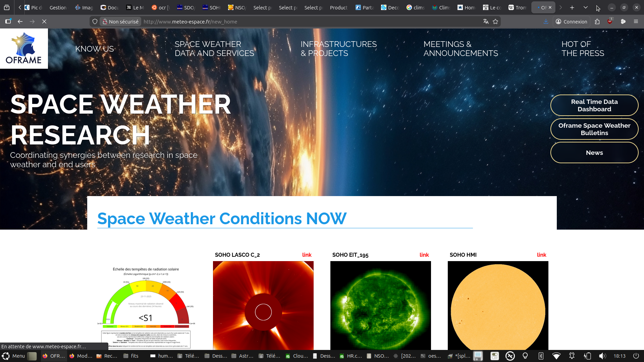Click the translate page icon

click(x=486, y=21)
